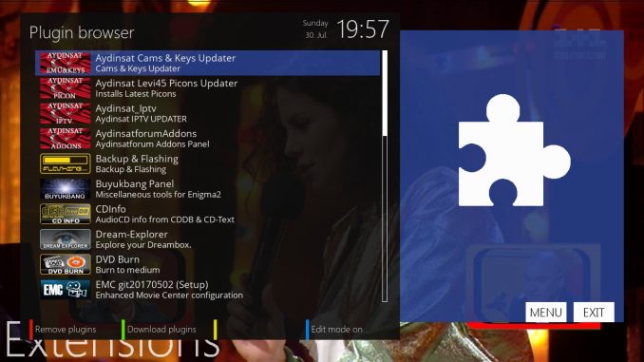644x362 pixels.
Task: Open the Aydinsat ADDONS icon
Action: (66, 138)
